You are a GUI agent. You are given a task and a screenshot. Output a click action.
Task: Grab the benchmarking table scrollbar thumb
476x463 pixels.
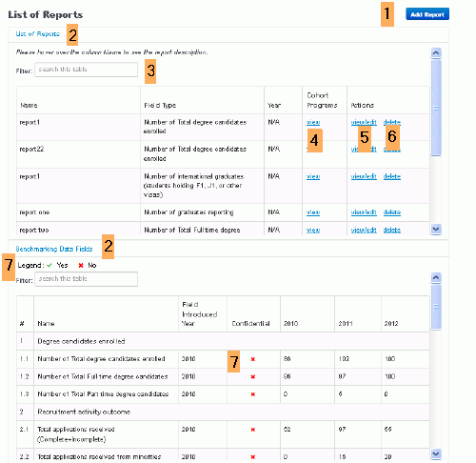click(436, 307)
